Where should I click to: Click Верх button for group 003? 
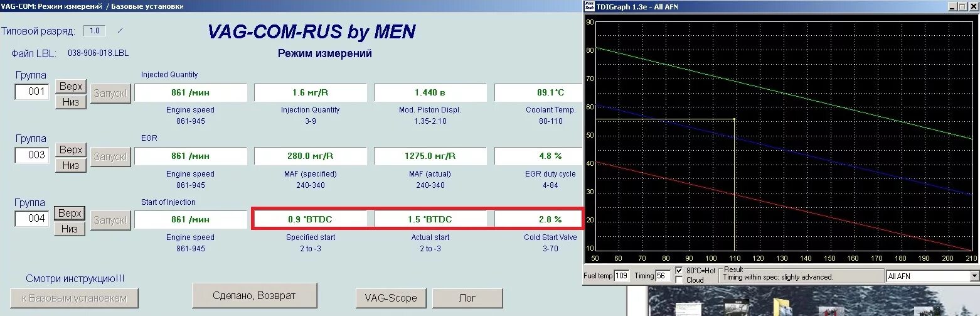coord(71,150)
